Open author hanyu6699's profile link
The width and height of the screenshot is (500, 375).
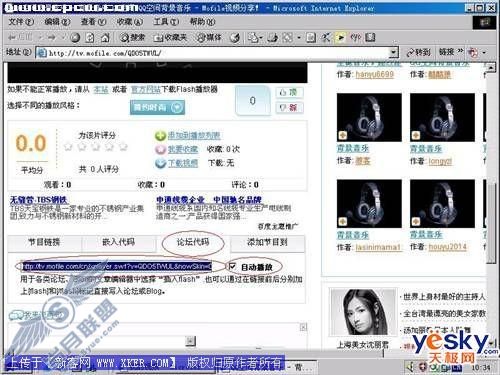tap(374, 74)
